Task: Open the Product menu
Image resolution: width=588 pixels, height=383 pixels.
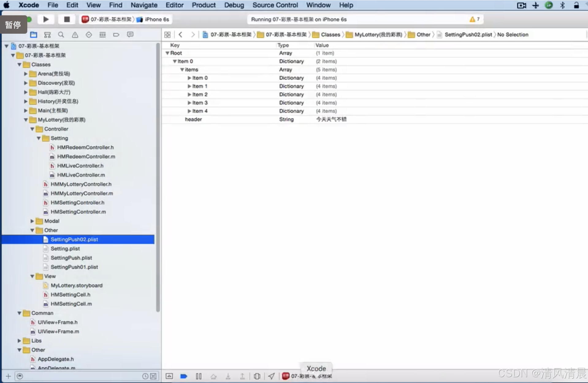Action: click(x=204, y=5)
